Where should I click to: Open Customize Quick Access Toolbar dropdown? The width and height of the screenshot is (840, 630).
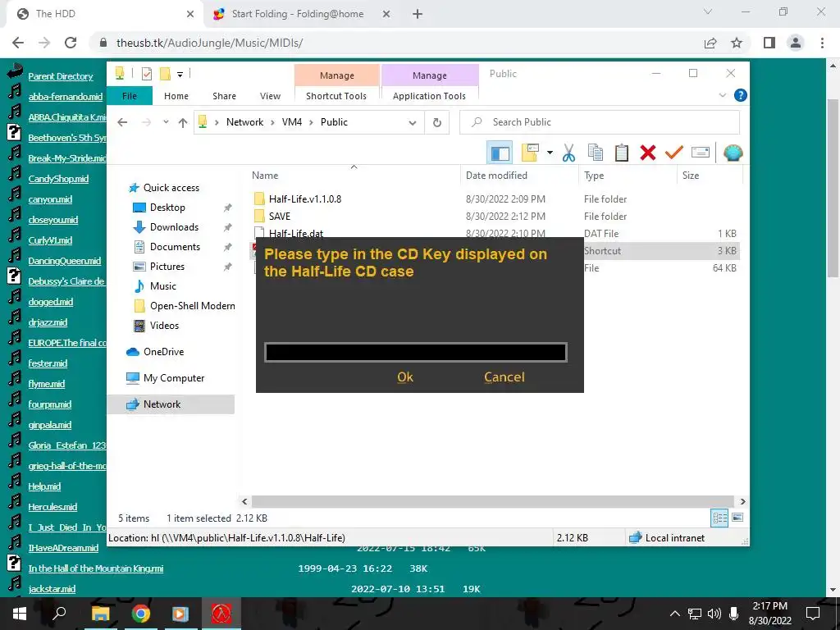(180, 75)
